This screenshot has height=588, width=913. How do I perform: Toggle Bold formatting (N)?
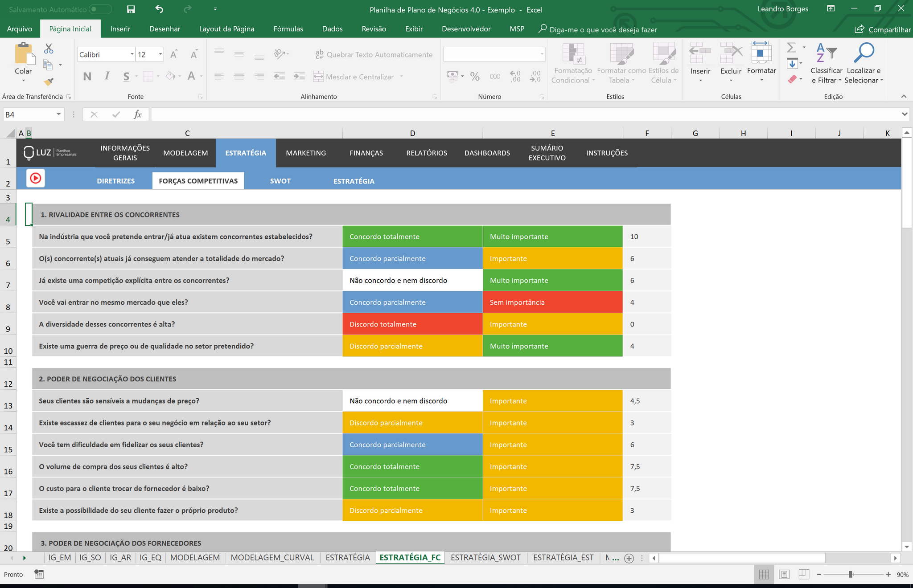coord(87,77)
